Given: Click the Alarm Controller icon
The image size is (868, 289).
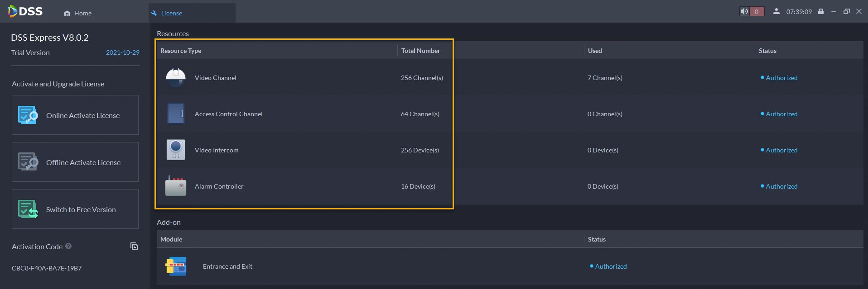Looking at the screenshot, I should pyautogui.click(x=176, y=186).
